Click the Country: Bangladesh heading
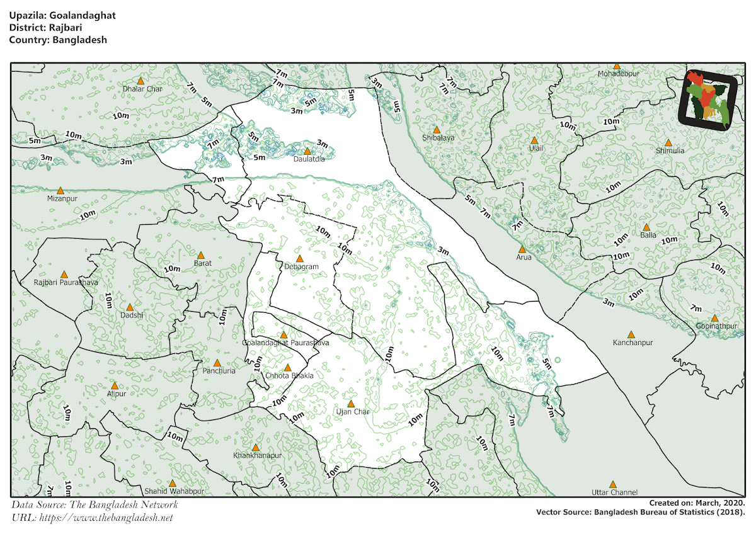756x534 pixels. (x=58, y=40)
